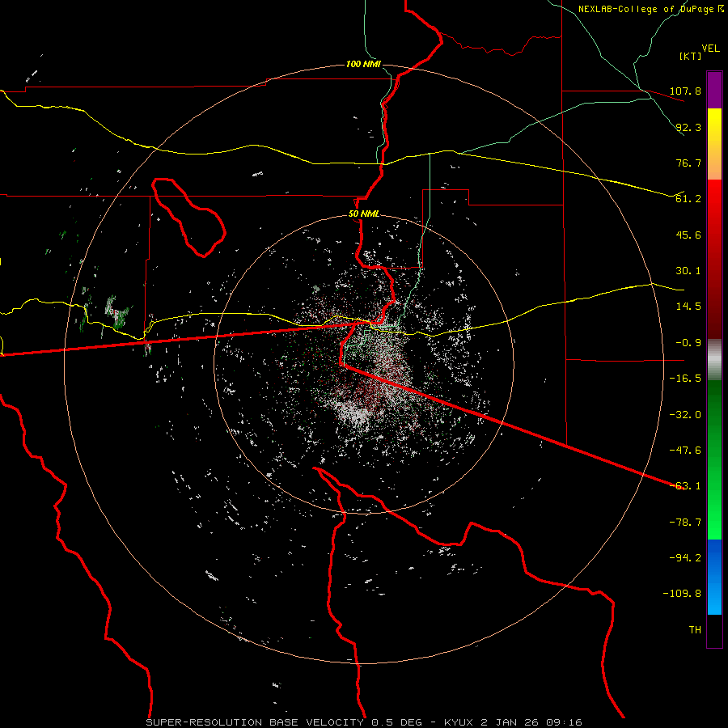Select the 92.3 velocity legend value
The height and width of the screenshot is (728, 728).
688,127
